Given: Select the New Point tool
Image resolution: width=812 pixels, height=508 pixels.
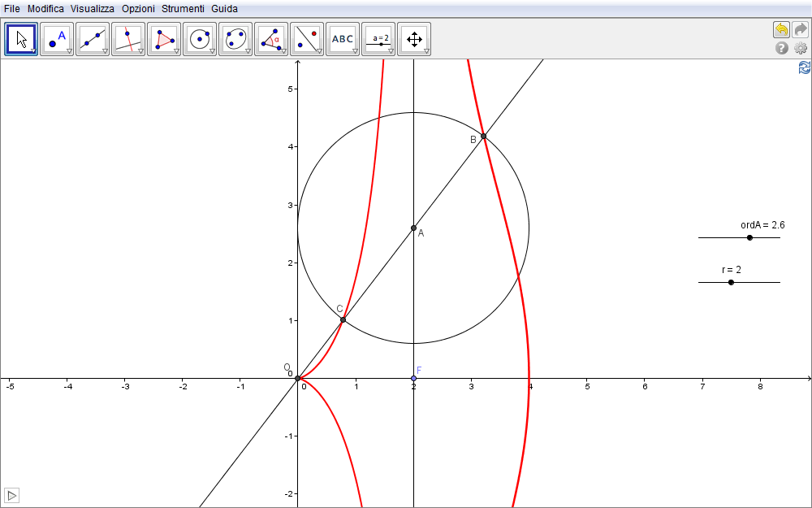Looking at the screenshot, I should point(57,38).
